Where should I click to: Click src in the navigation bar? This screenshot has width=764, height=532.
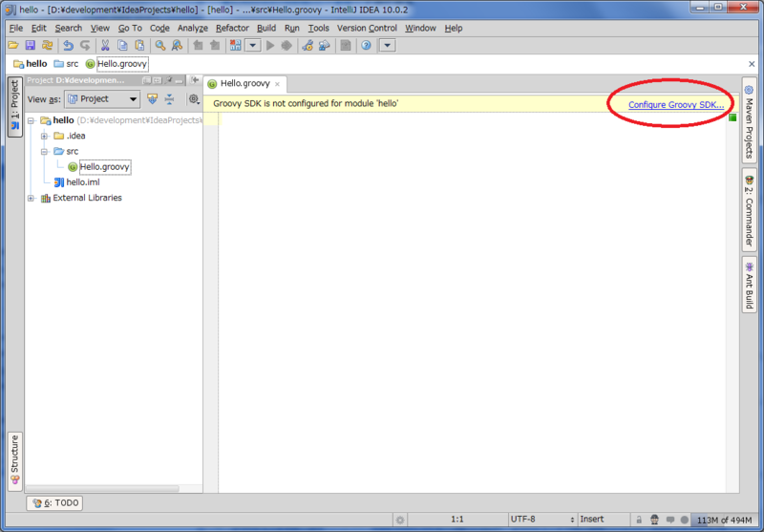(66, 64)
